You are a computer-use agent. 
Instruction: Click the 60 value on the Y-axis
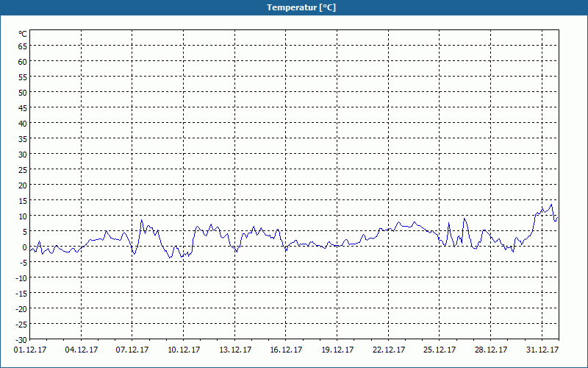tap(23, 62)
